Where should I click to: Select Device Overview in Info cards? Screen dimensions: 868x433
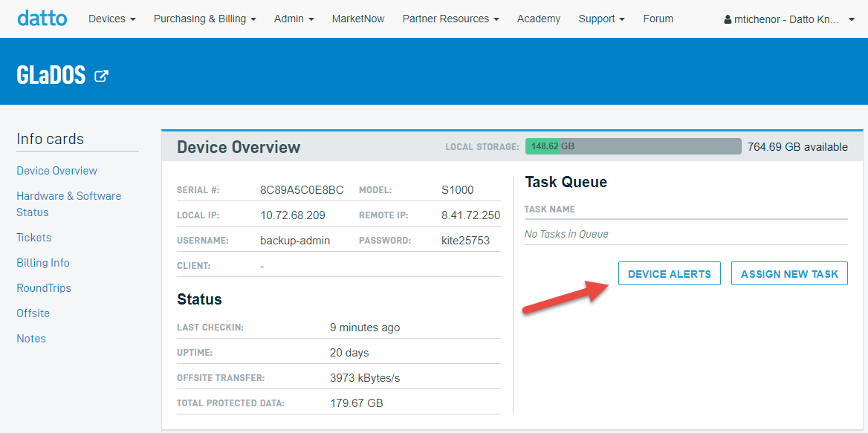(56, 171)
